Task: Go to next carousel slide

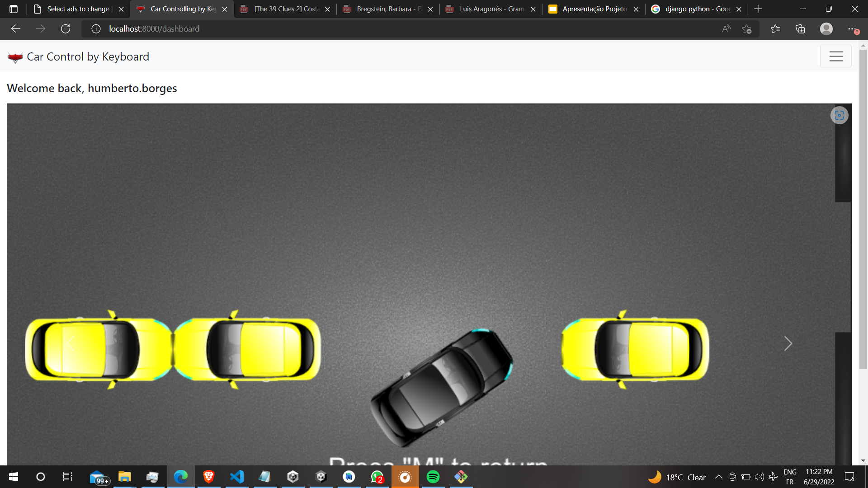Action: [788, 343]
